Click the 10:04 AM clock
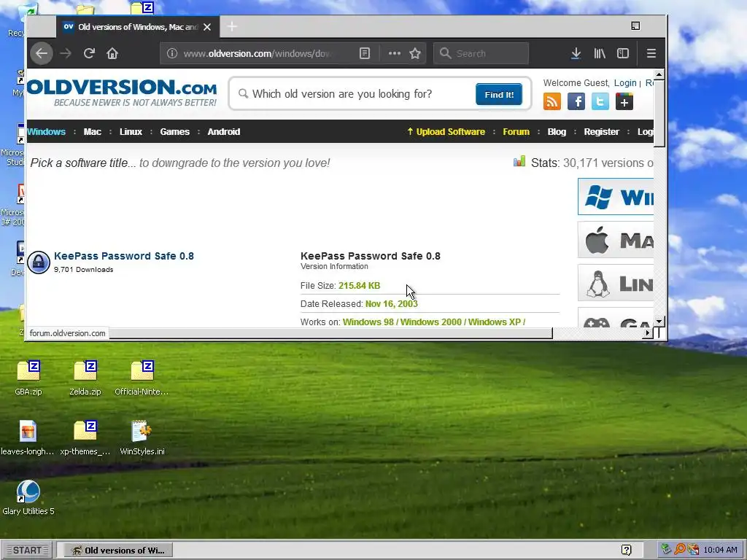 coord(720,550)
